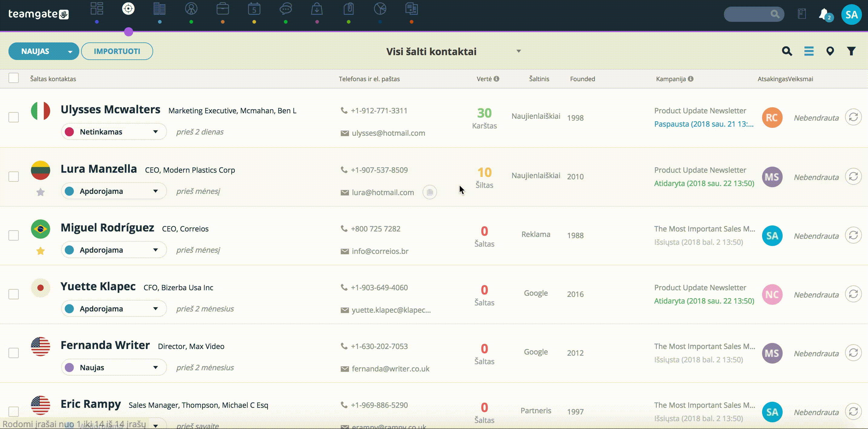This screenshot has height=429, width=868.
Task: Open the pie chart insights icon
Action: click(x=380, y=9)
